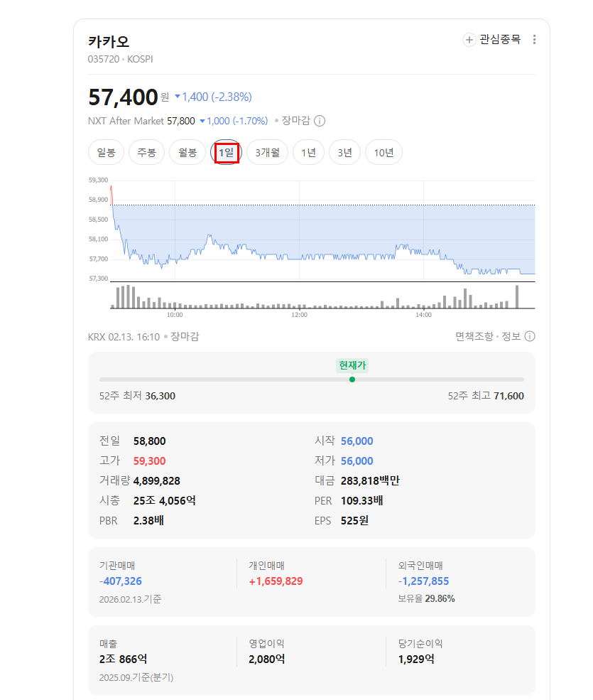Add stock via 관심종목 label
This screenshot has height=700, width=593.
(x=500, y=40)
